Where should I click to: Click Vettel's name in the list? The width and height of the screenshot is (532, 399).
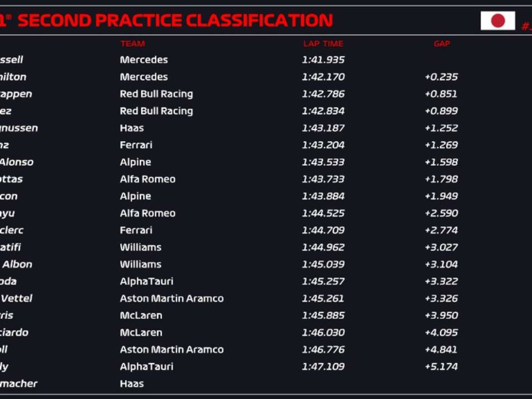17,298
